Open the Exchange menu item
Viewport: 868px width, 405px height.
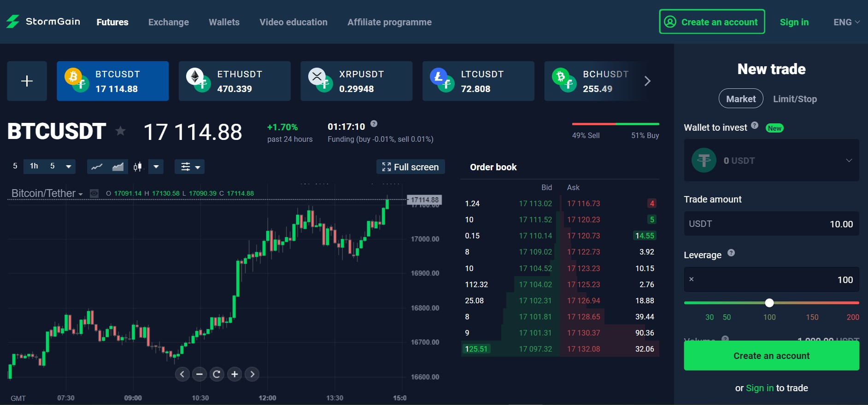tap(169, 22)
